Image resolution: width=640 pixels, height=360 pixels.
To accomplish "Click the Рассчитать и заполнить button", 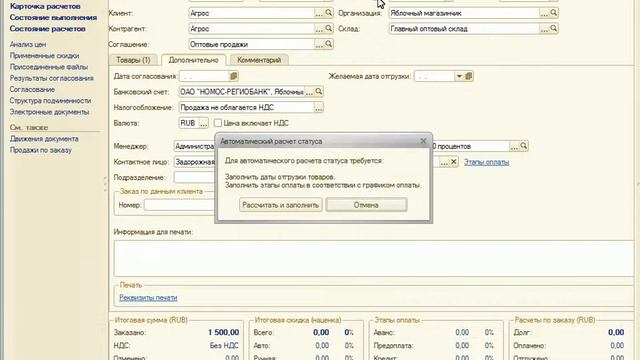I will point(281,205).
